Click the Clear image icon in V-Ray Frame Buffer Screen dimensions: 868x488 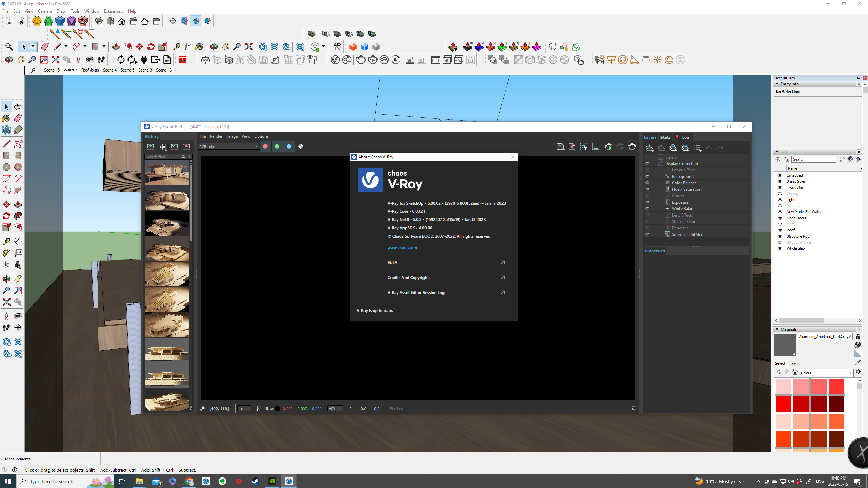[x=572, y=147]
